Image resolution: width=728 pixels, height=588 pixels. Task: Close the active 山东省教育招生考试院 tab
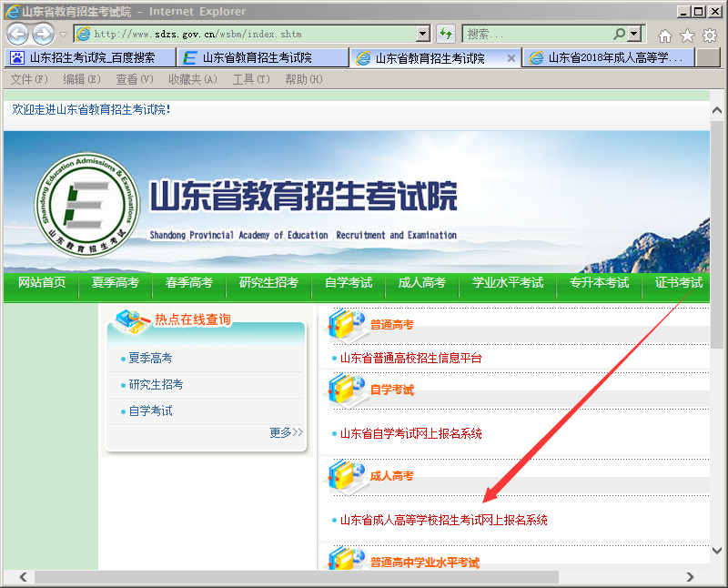[511, 58]
